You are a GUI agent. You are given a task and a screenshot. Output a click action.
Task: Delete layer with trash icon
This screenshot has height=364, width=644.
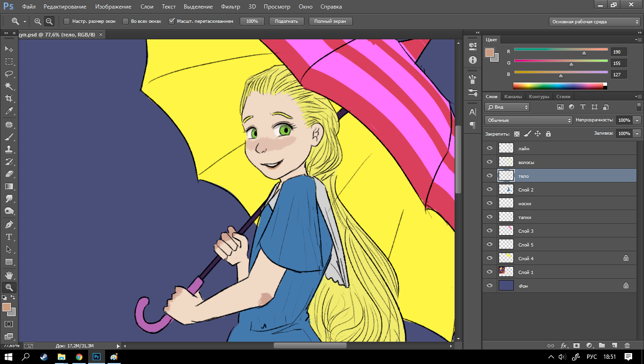click(x=627, y=346)
